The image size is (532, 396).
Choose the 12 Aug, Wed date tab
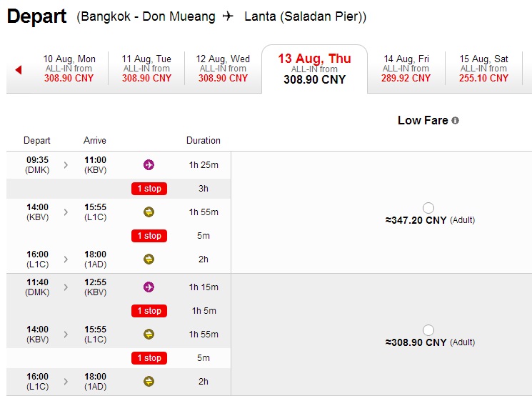click(223, 69)
